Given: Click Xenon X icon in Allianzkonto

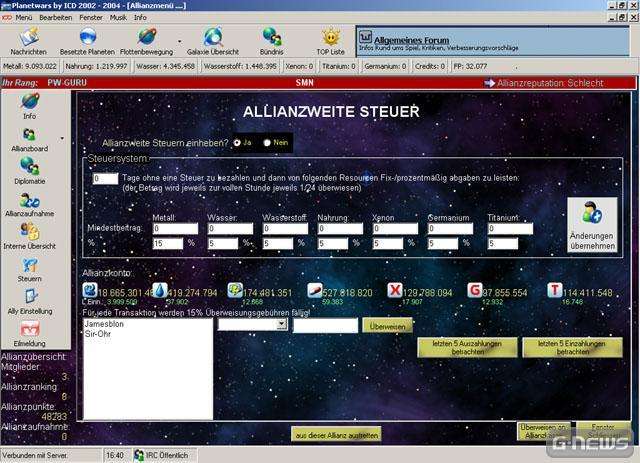Looking at the screenshot, I should click(x=395, y=290).
